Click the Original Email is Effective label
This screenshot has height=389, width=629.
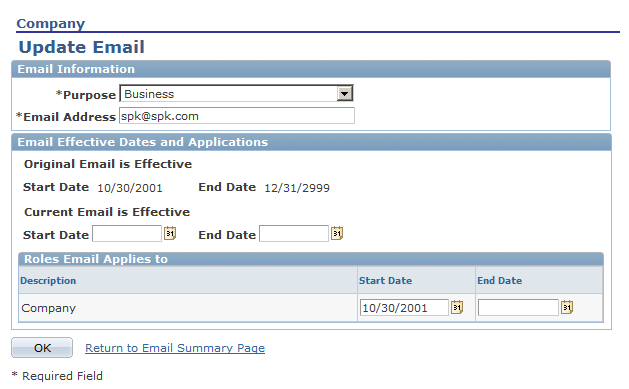click(x=108, y=164)
